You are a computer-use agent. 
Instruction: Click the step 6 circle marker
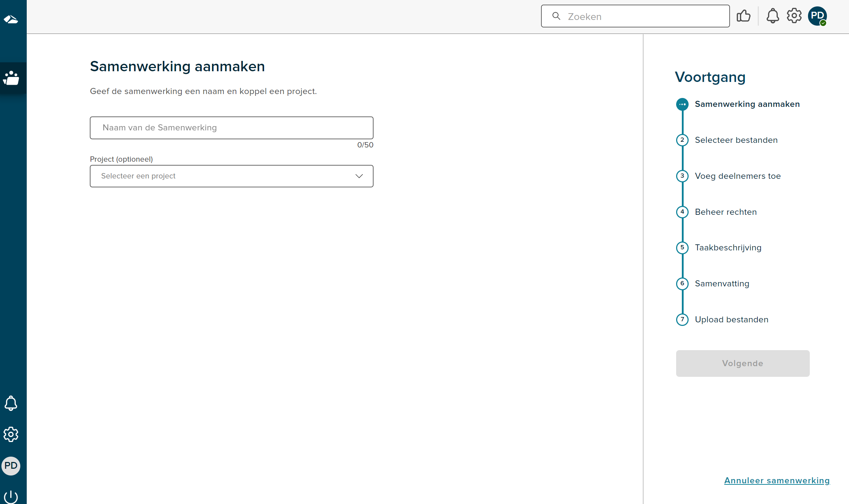682,284
